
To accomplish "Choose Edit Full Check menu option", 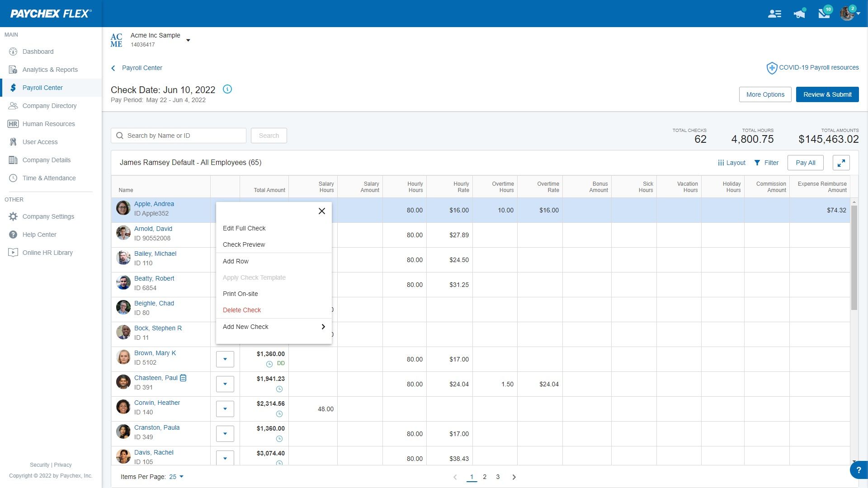I will (x=244, y=228).
